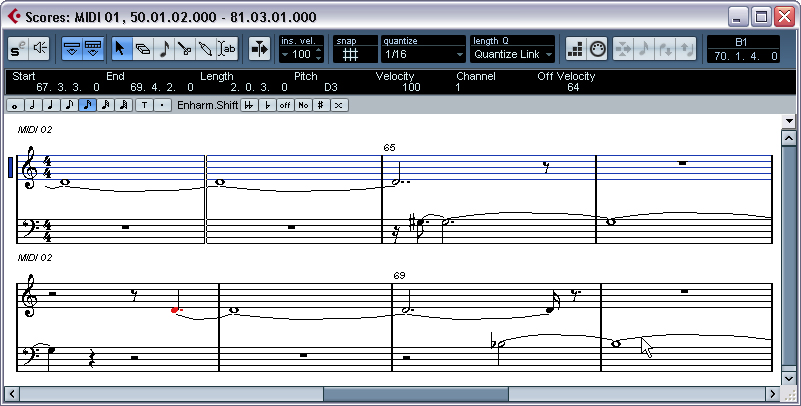Click the horizontal scrollbar thumb
This screenshot has width=801, height=406.
pyautogui.click(x=416, y=394)
